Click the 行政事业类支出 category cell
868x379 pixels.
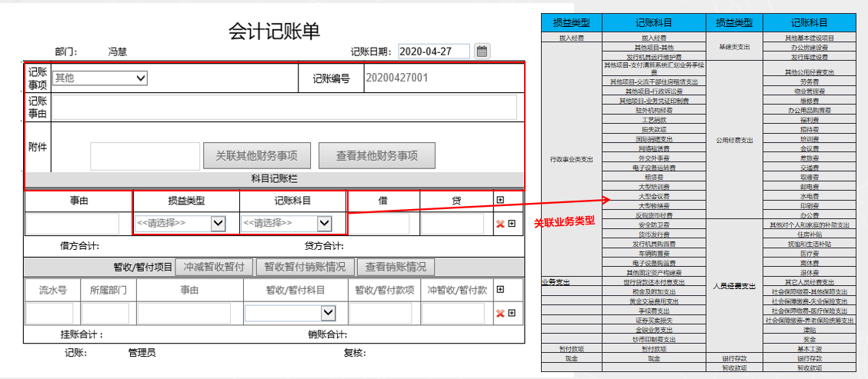[572, 159]
